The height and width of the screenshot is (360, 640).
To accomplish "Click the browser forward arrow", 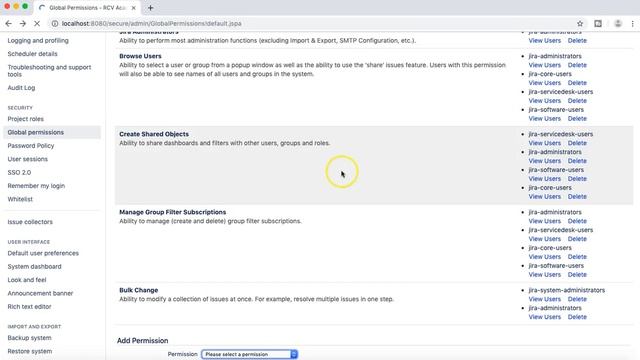I will click(23, 24).
